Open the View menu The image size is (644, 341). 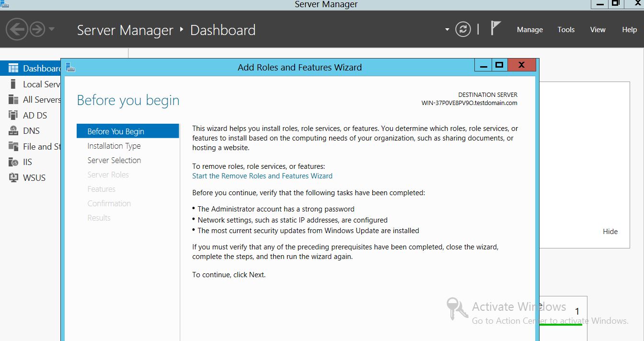click(598, 30)
